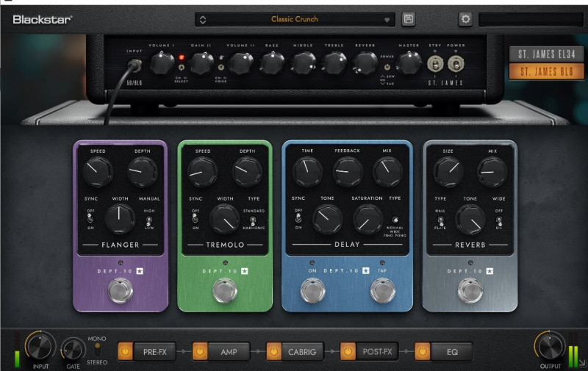Screen dimensions: 588x371
Task: Toggle the POST-FX power button
Action: coord(348,351)
